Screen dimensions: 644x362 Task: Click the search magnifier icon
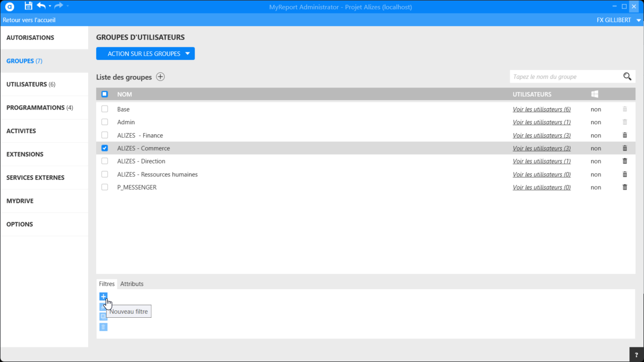coord(627,76)
